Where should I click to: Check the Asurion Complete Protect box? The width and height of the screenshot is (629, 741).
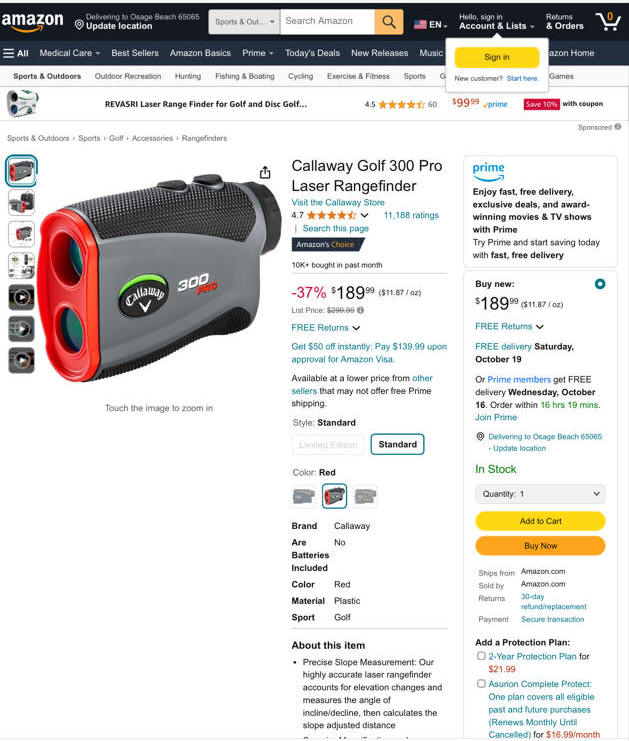(x=481, y=683)
